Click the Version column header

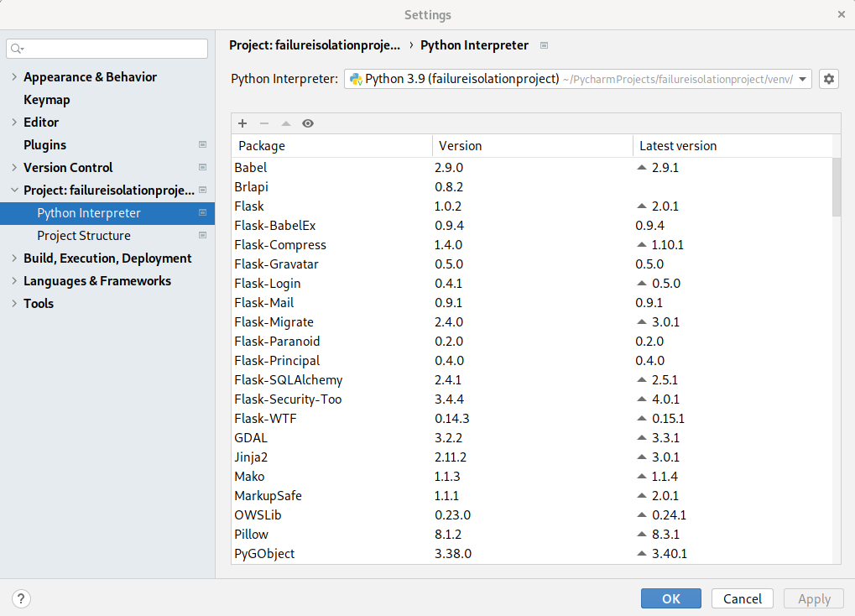pyautogui.click(x=532, y=146)
